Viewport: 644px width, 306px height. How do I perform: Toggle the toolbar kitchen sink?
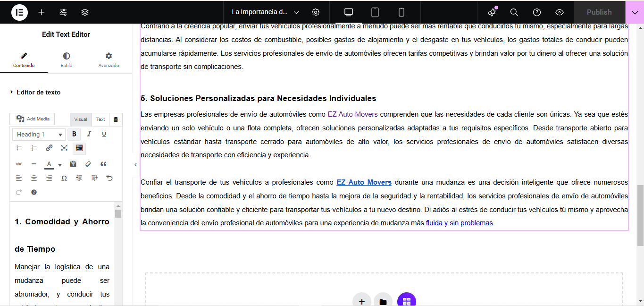tap(79, 148)
